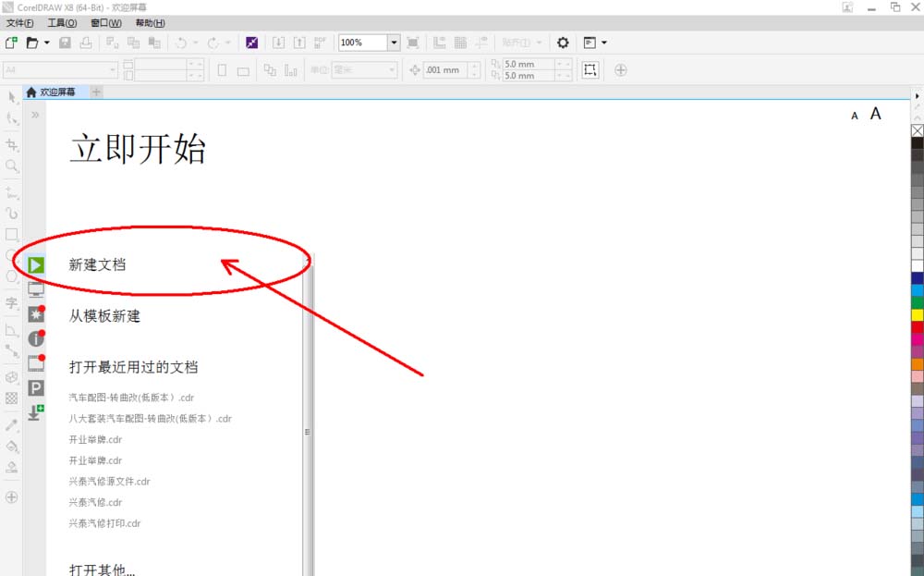This screenshot has height=576, width=924.
Task: Open the 工具(O) menu
Action: (62, 23)
